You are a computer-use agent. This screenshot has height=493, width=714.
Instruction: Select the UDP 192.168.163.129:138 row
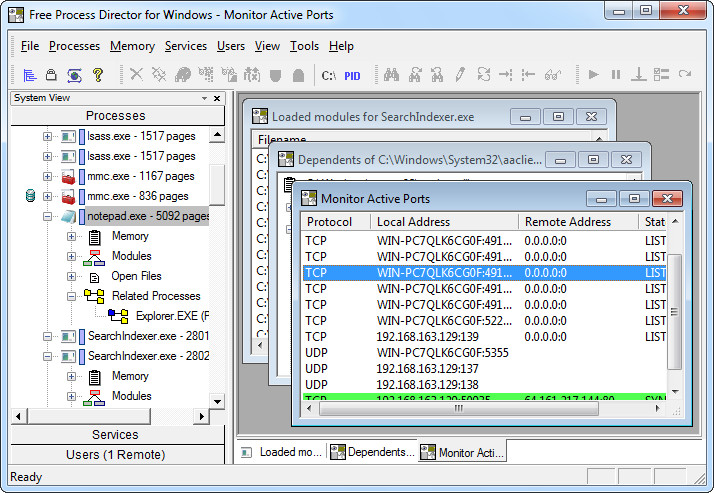(484, 384)
